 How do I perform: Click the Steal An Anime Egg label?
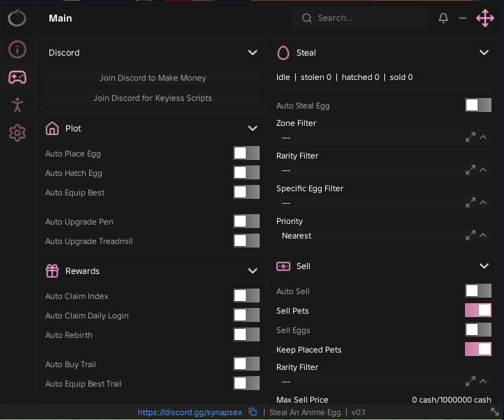pyautogui.click(x=305, y=412)
